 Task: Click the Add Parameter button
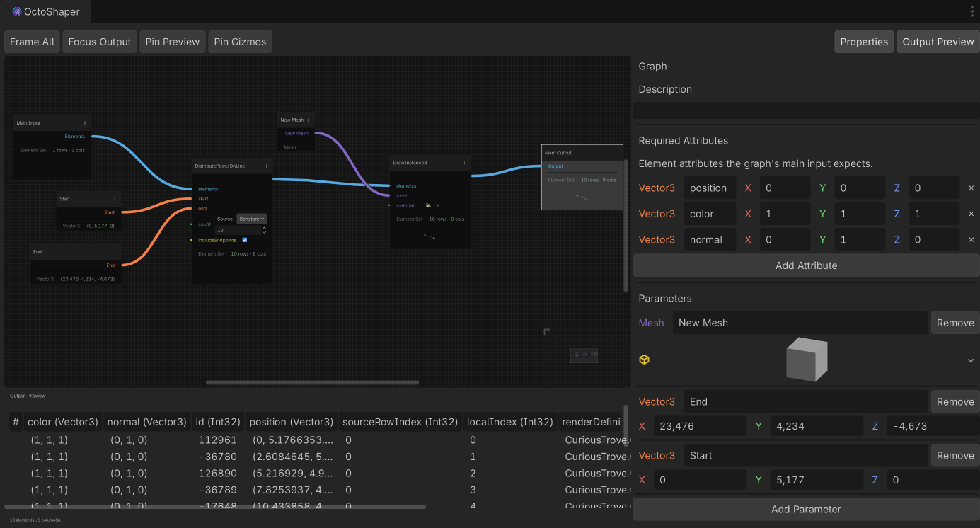click(x=806, y=509)
